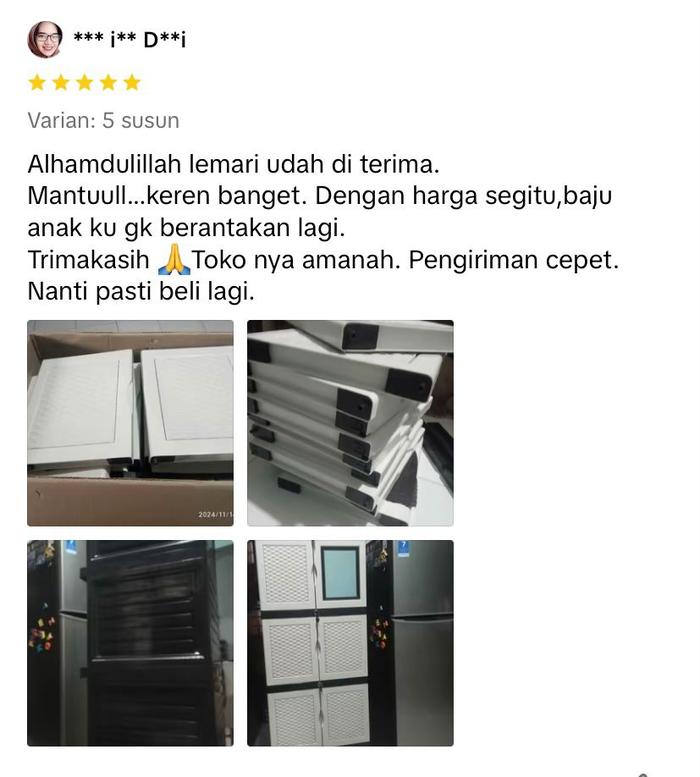Select the 'anak ku gk berantakan lagi' text
This screenshot has width=700, height=777.
(186, 228)
